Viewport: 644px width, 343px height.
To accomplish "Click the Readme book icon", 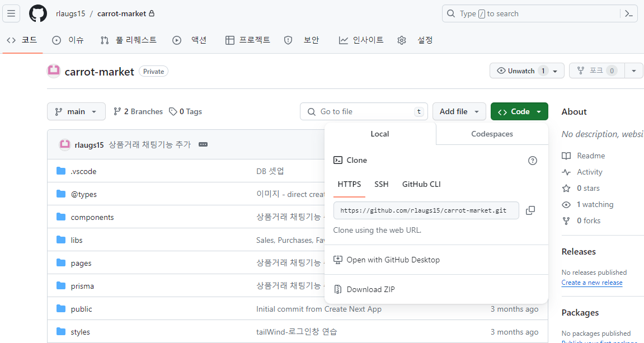I will point(566,156).
